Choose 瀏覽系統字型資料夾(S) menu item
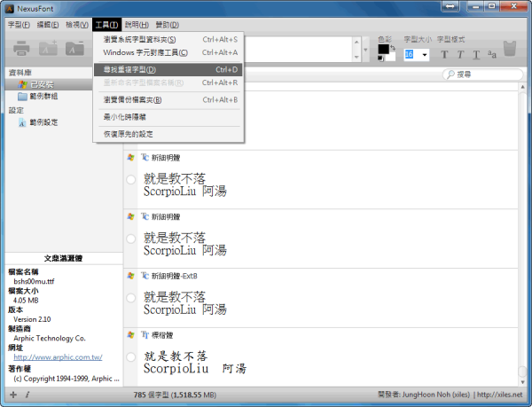Screen dimensions: 532x407 [x=168, y=40]
